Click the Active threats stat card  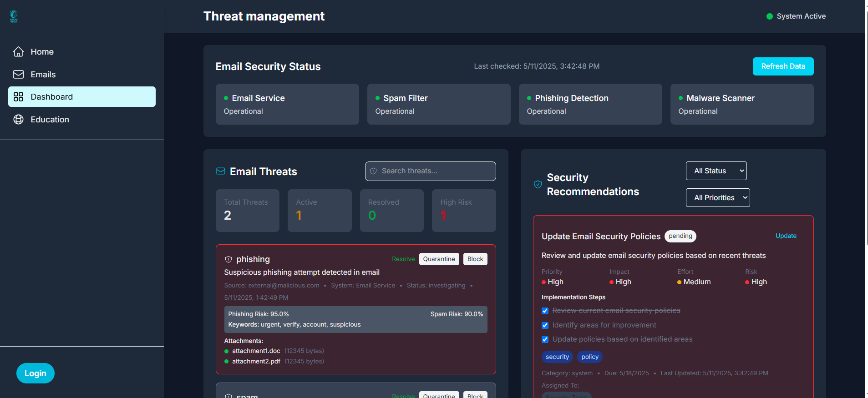coord(320,210)
